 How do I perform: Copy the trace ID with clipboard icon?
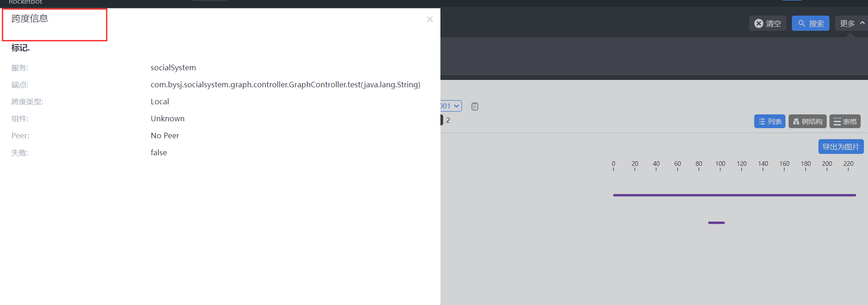click(475, 107)
